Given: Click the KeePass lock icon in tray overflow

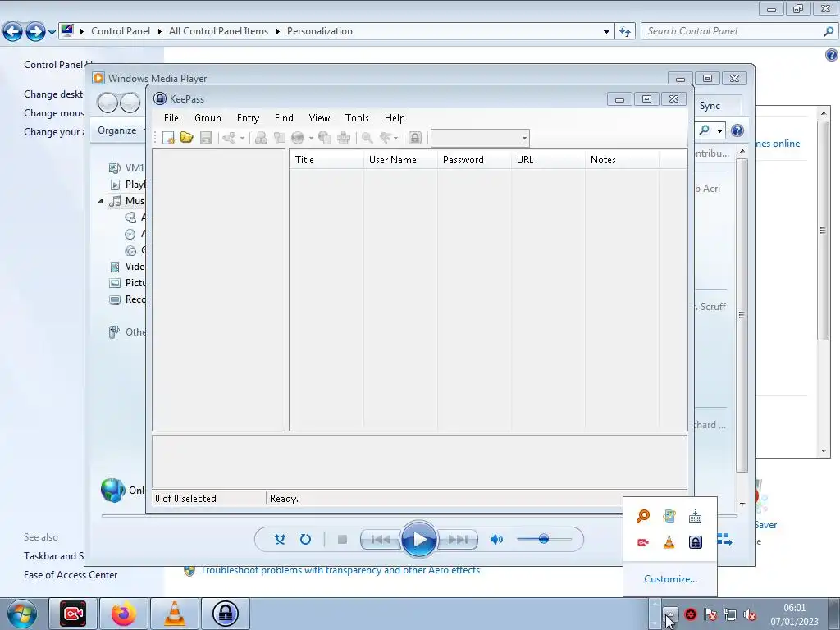Looking at the screenshot, I should pyautogui.click(x=696, y=542).
